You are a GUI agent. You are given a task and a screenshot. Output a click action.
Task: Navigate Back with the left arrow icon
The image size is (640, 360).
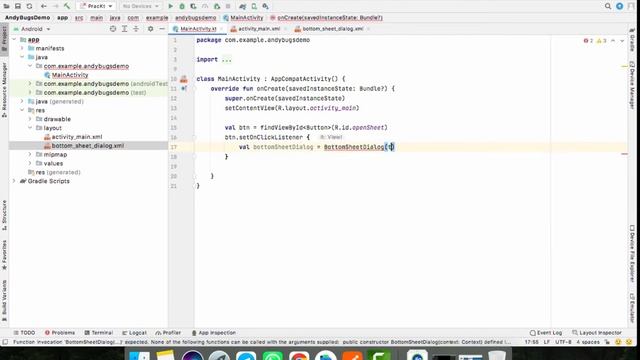pyautogui.click(x=44, y=6)
